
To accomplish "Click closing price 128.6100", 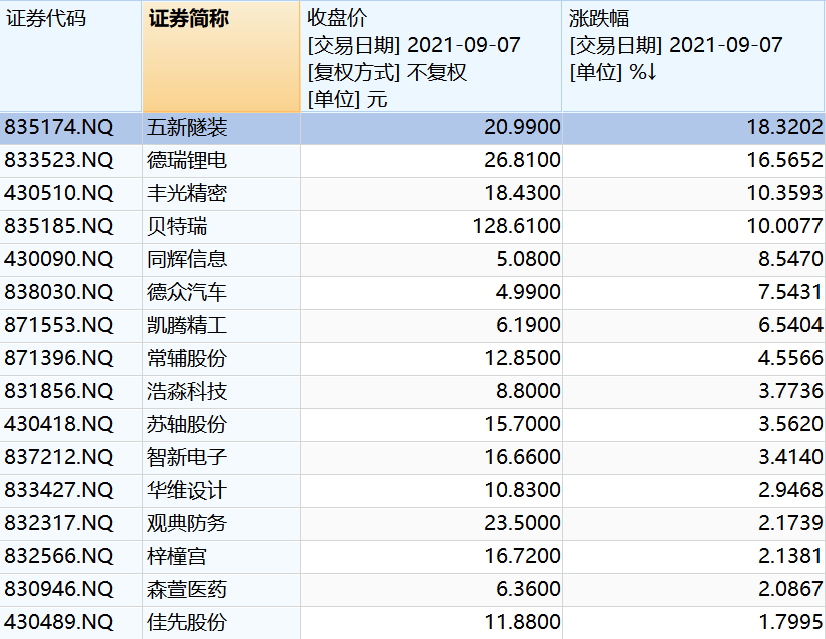I will (x=516, y=227).
